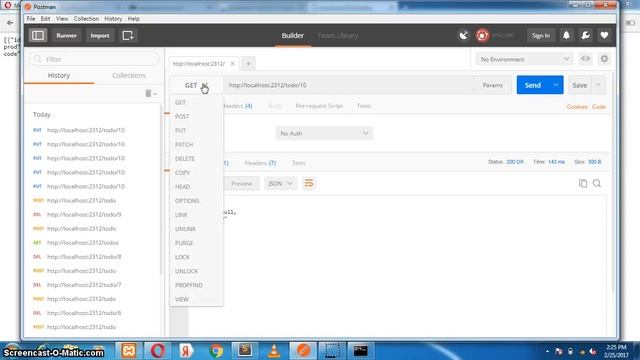Screen dimensions: 640x360
Task: Close the localhost:2312 request tab
Action: 233,64
